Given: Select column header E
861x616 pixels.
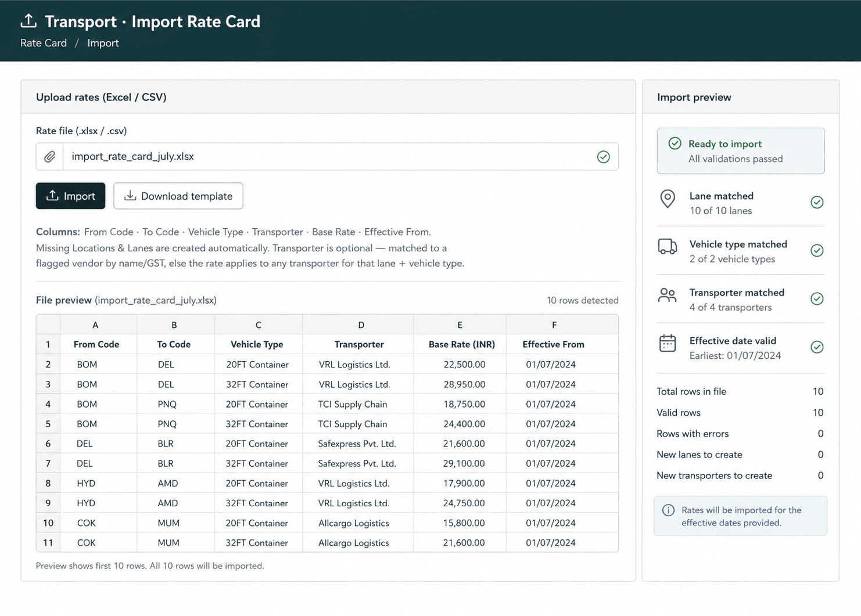Looking at the screenshot, I should pos(460,325).
